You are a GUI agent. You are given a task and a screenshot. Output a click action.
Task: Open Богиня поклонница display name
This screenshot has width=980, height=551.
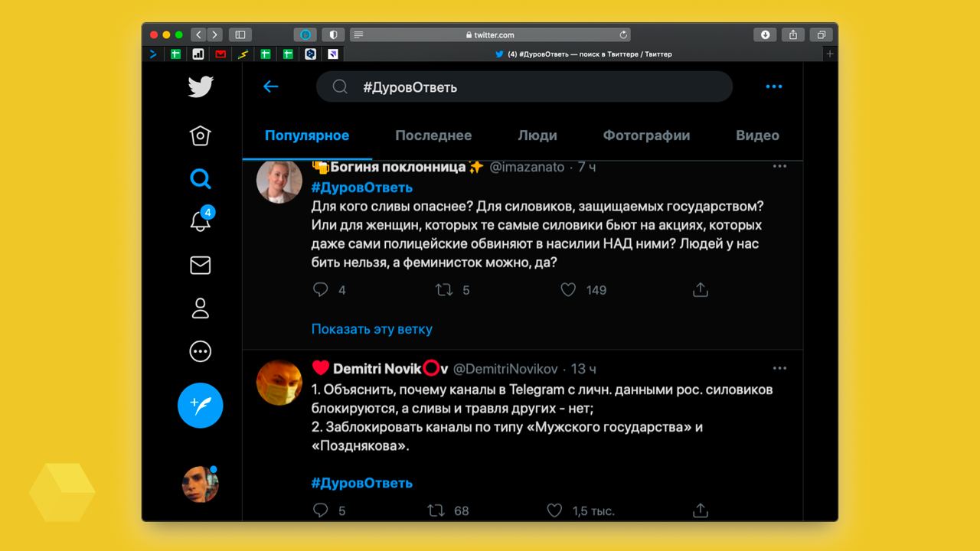point(397,167)
